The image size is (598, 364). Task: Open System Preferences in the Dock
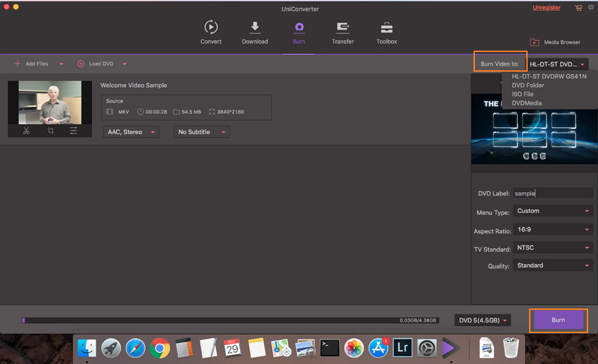[x=427, y=348]
